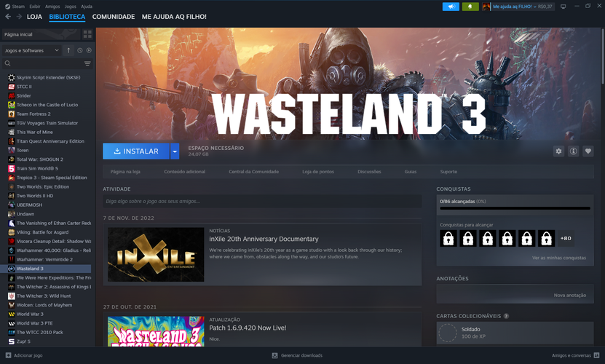Click Ver as minhas conquistas
Viewport: 605px width, 364px height.
coord(559,258)
